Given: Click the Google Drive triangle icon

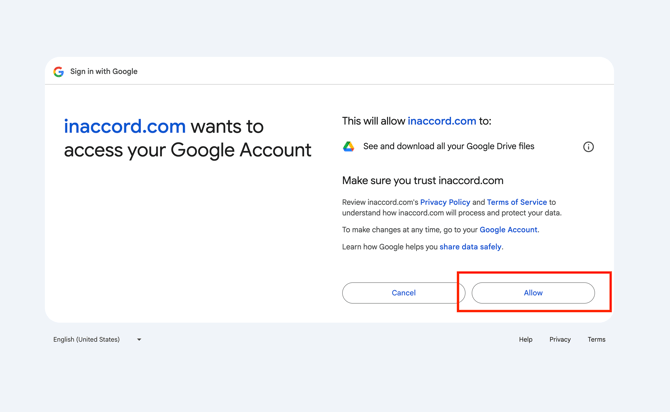Looking at the screenshot, I should 349,147.
